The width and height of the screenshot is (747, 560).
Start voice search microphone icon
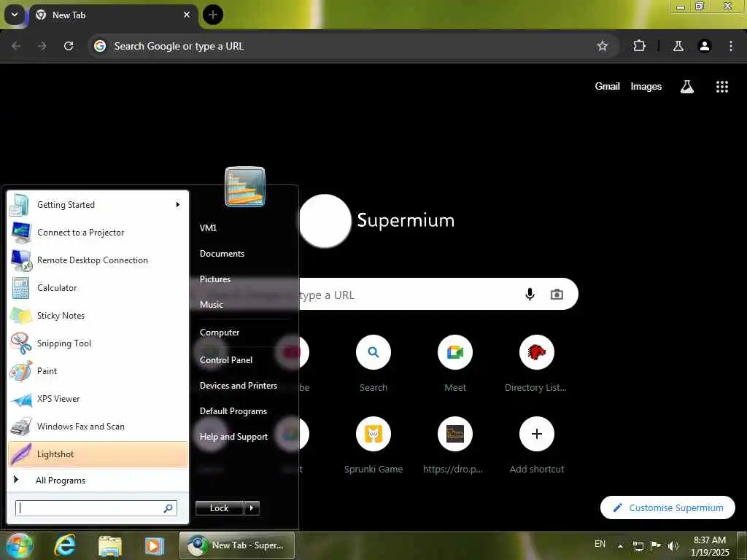click(530, 295)
